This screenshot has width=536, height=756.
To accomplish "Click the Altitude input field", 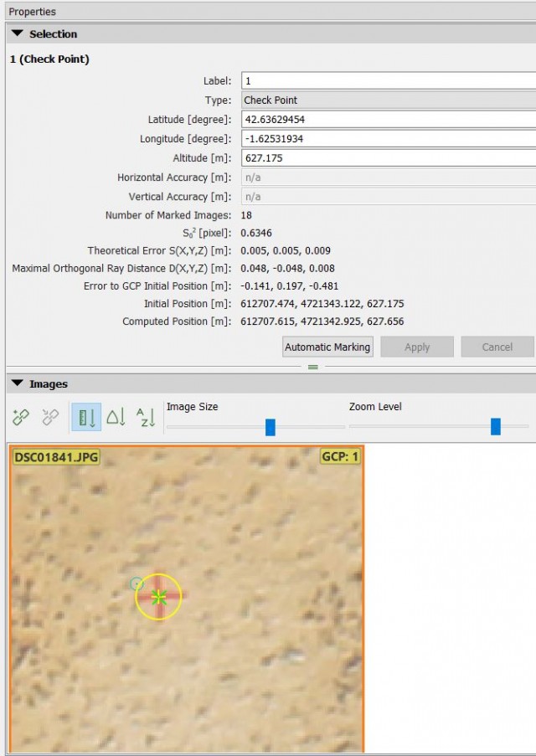I will (x=389, y=157).
